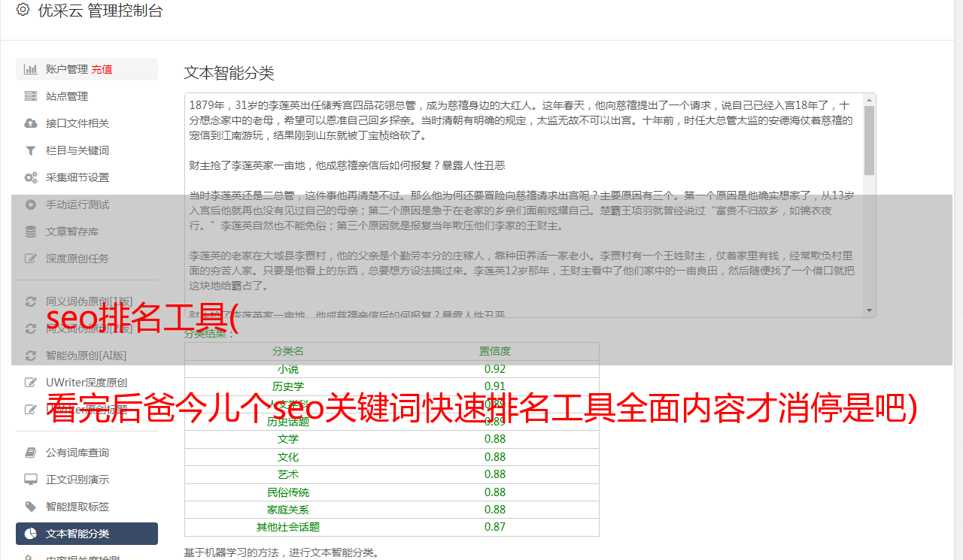
Task: Select the 小说 category cell
Action: 288,369
